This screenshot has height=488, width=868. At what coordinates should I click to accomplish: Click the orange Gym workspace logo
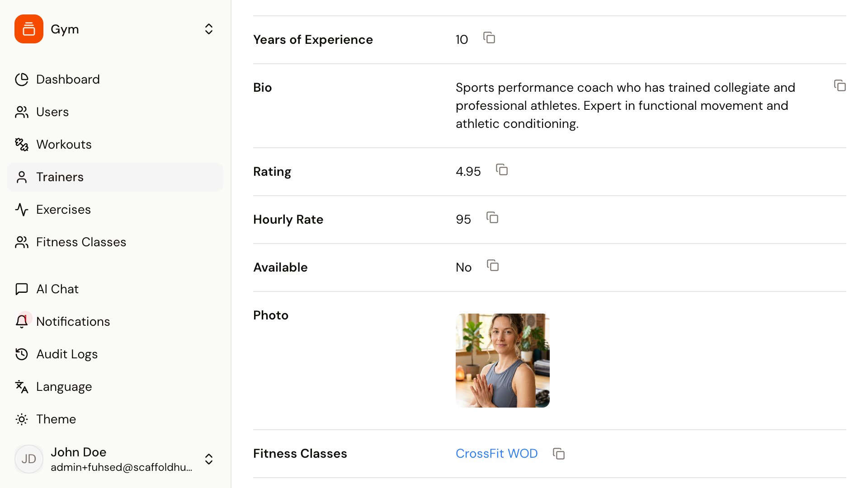click(x=28, y=28)
